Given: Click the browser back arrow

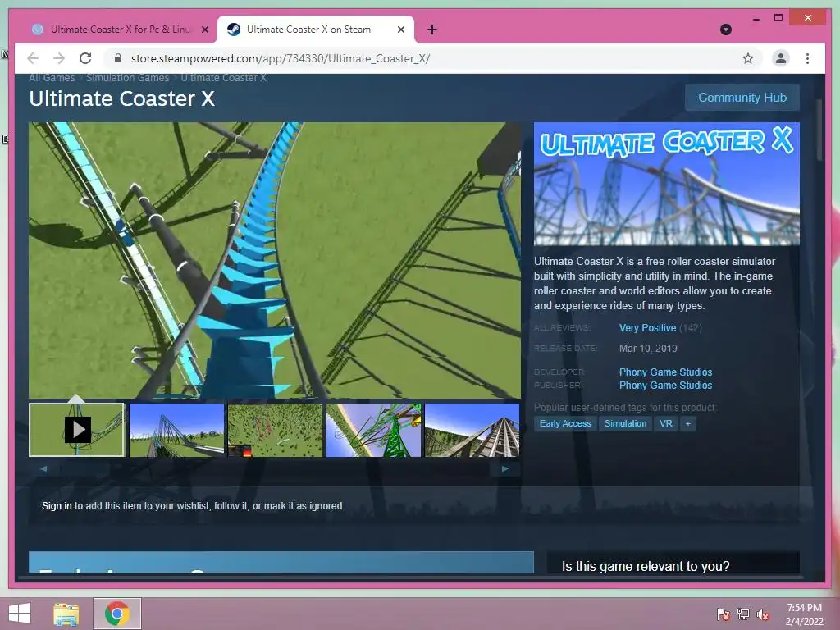Looking at the screenshot, I should (x=33, y=58).
